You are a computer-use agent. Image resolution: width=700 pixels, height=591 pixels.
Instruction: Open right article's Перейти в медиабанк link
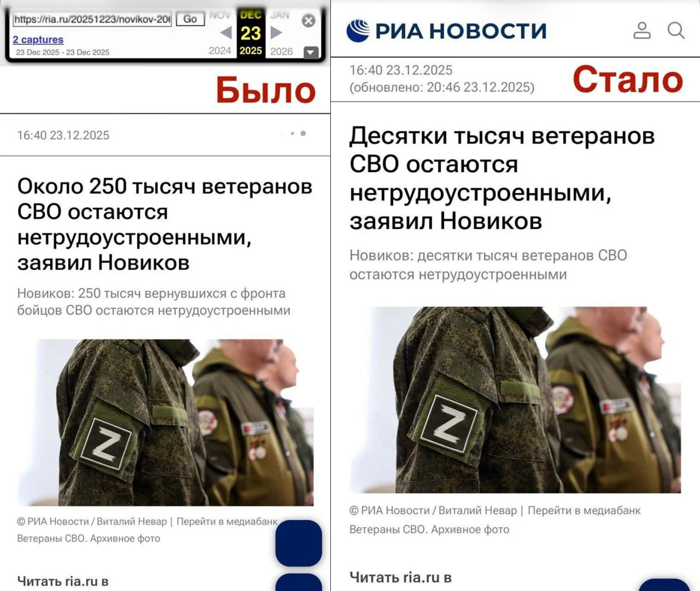point(584,511)
